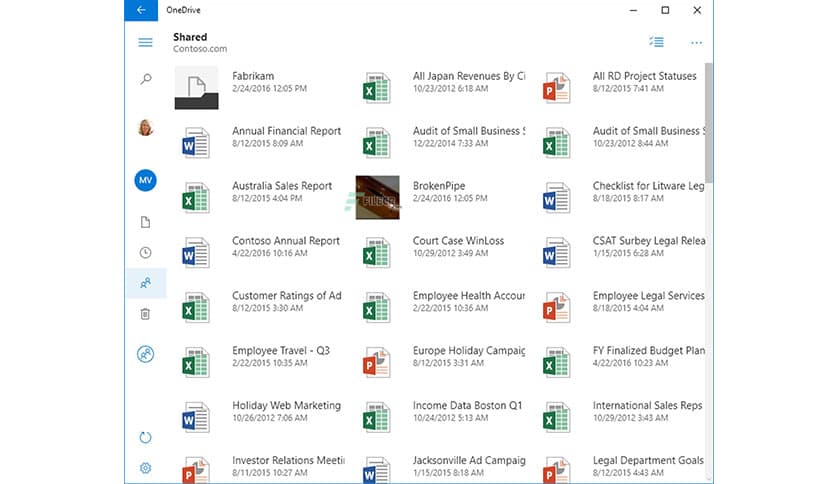The width and height of the screenshot is (836, 484).
Task: Click the circular sharing sites icon
Action: click(x=145, y=354)
